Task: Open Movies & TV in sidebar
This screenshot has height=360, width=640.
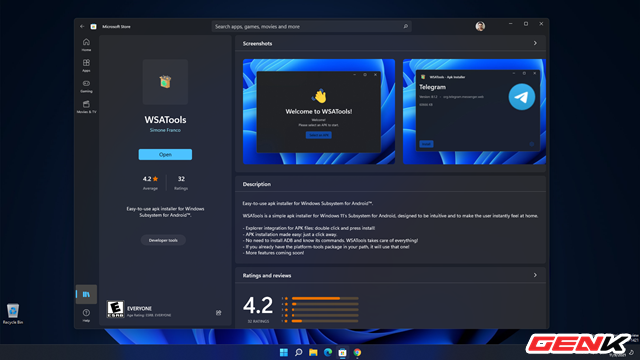Action: coord(86,107)
